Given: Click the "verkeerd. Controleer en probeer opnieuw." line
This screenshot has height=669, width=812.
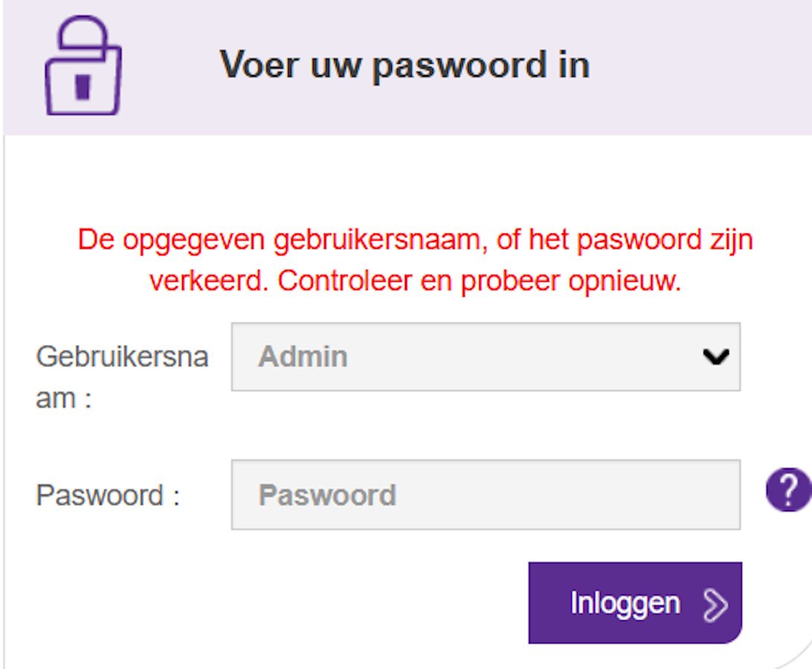Looking at the screenshot, I should coord(415,282).
